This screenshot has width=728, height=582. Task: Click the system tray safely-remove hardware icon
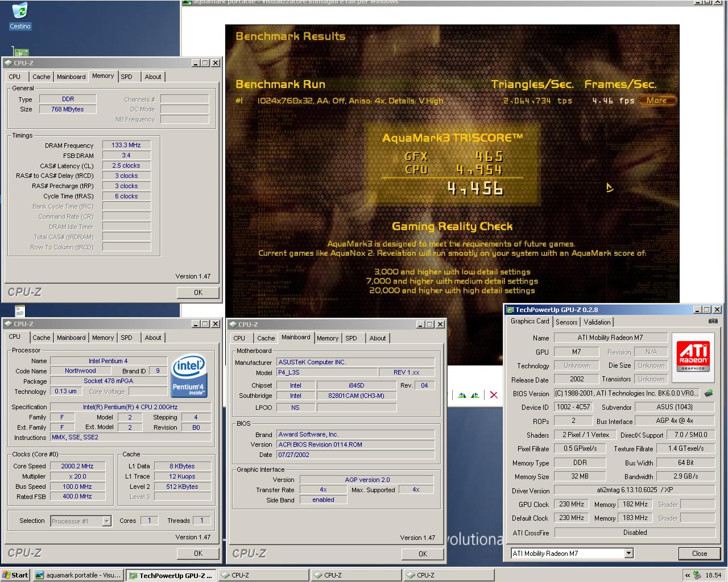click(x=697, y=575)
